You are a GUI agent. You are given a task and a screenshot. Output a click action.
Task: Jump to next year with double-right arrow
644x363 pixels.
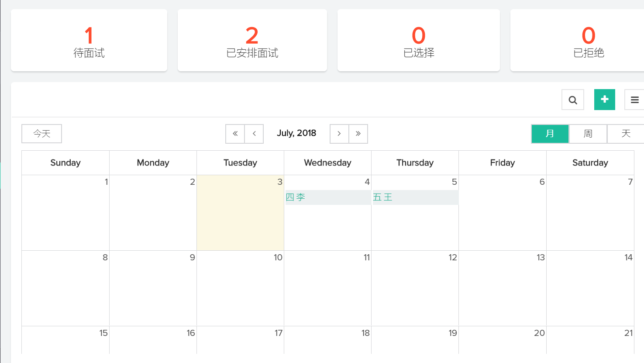coord(358,134)
